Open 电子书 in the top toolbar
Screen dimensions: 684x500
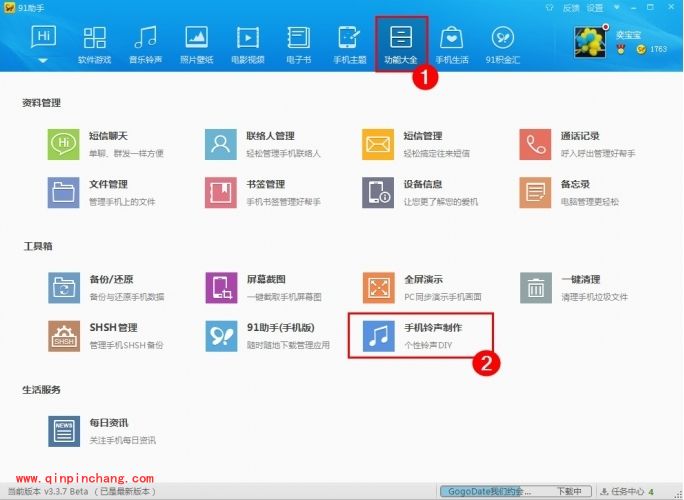(x=299, y=45)
